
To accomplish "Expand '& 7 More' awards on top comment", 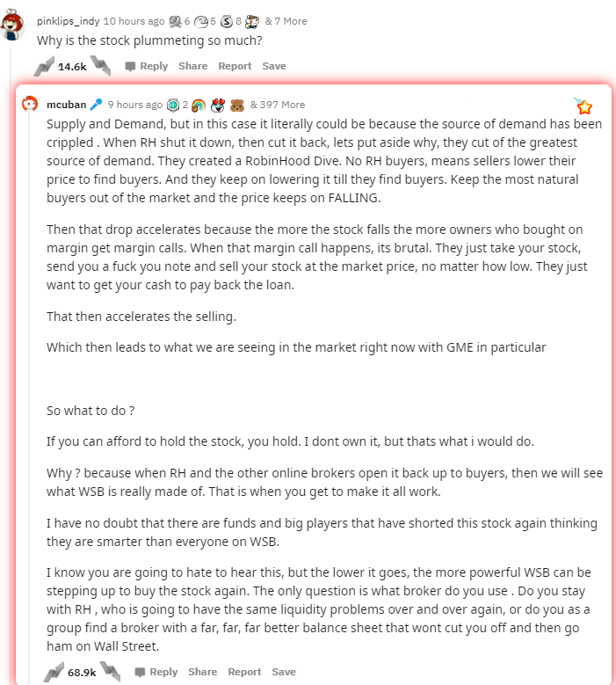I will click(x=286, y=21).
